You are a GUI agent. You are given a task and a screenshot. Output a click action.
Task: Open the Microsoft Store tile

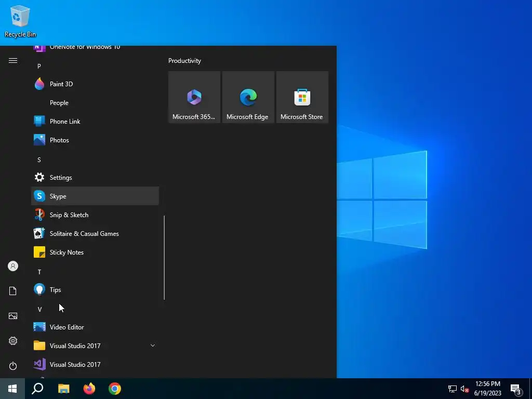click(x=302, y=97)
